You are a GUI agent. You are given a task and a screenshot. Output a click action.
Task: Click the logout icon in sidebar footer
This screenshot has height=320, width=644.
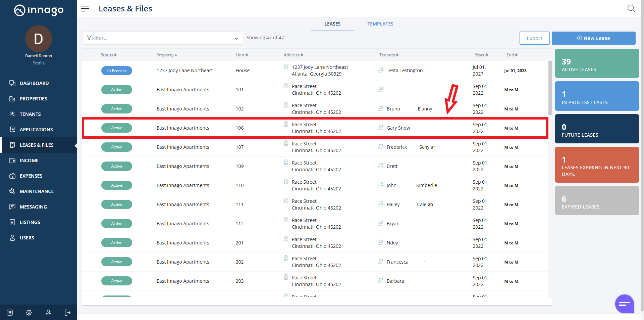pos(67,313)
